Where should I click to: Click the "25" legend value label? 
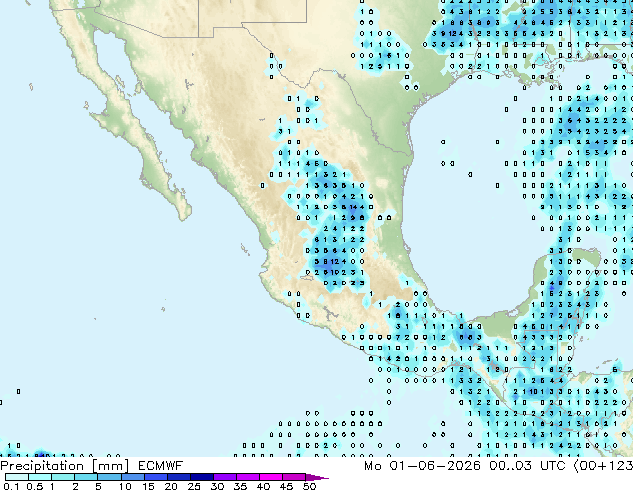194,486
